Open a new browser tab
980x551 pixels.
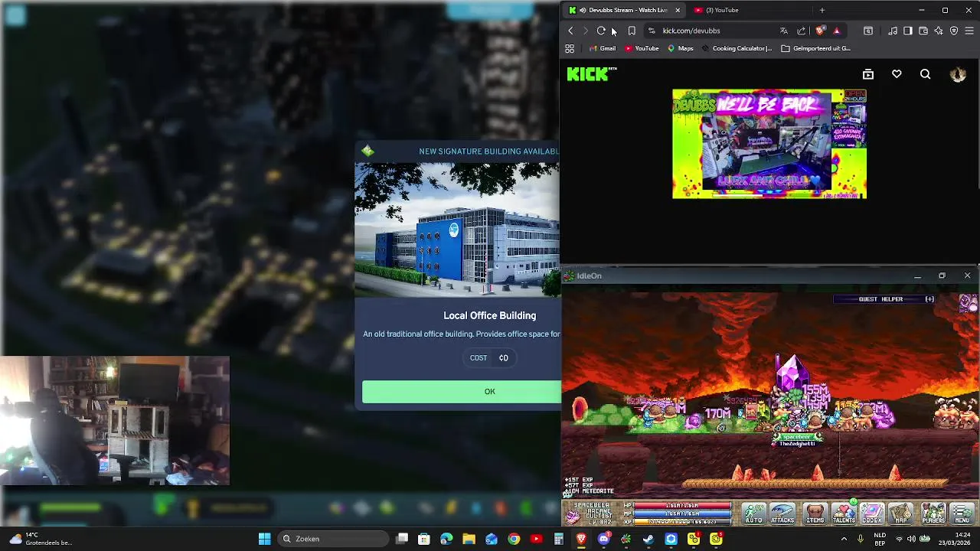pyautogui.click(x=822, y=10)
